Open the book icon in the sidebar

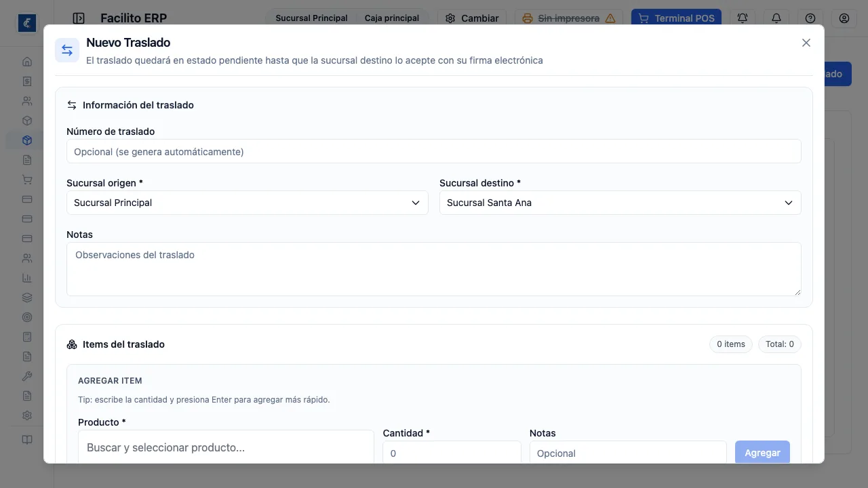[x=27, y=439]
